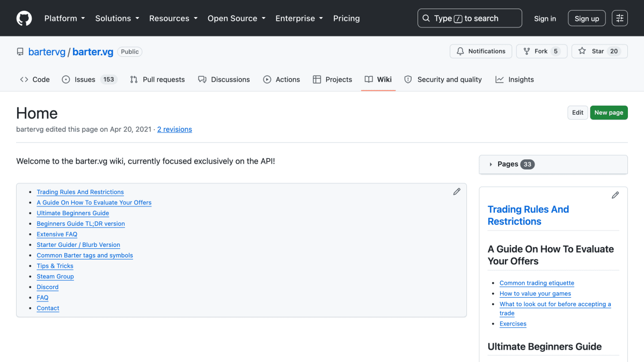
Task: Open Common Barter tags and symbols link
Action: point(85,255)
